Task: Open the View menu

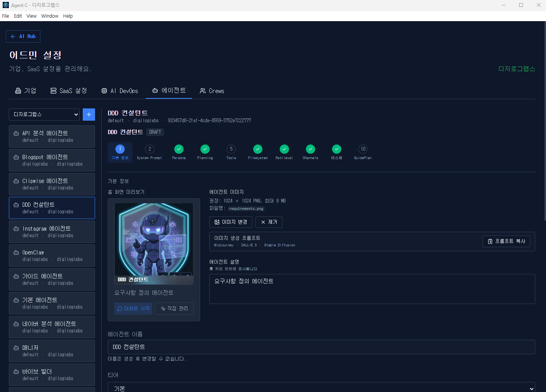Action: tap(32, 16)
